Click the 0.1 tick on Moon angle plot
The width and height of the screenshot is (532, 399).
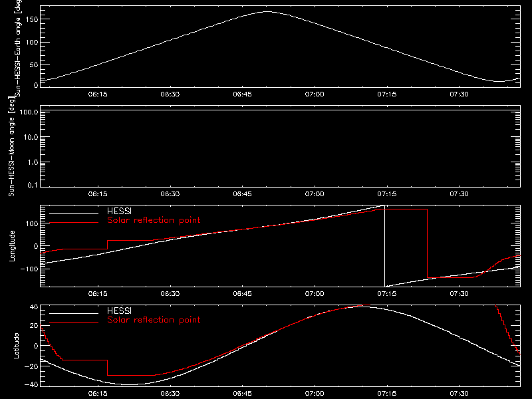33,185
